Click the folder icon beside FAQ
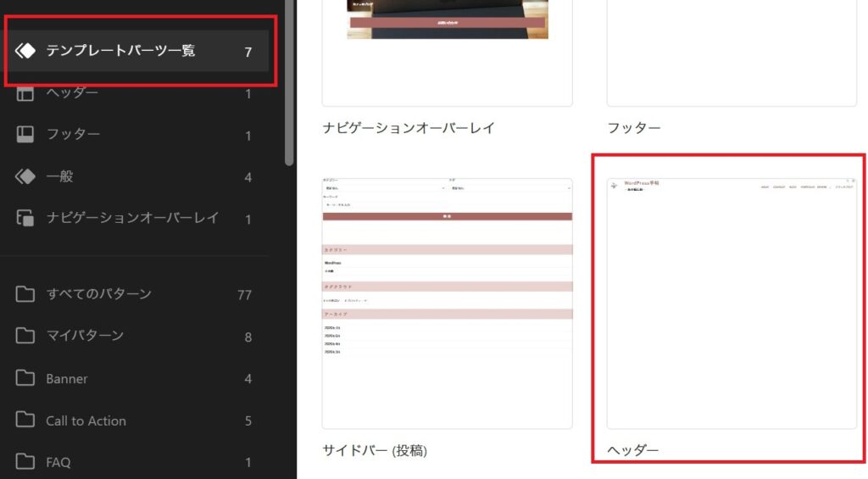 (25, 461)
